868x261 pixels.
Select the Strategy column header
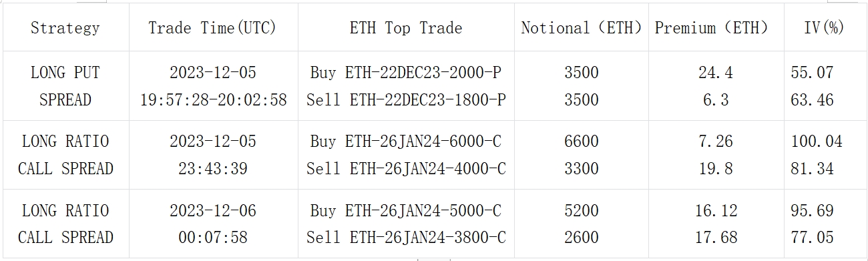(65, 28)
